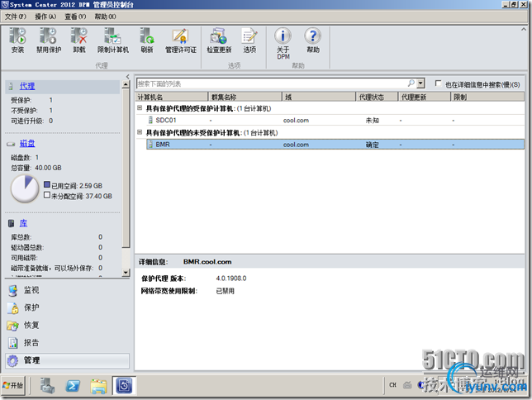Image resolution: width=532 pixels, height=400 pixels.
Task: Sort by Domain column header
Action: click(319, 98)
